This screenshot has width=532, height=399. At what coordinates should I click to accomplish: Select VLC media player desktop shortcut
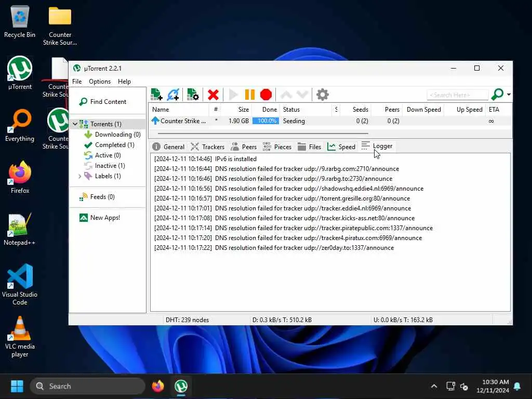(x=20, y=337)
